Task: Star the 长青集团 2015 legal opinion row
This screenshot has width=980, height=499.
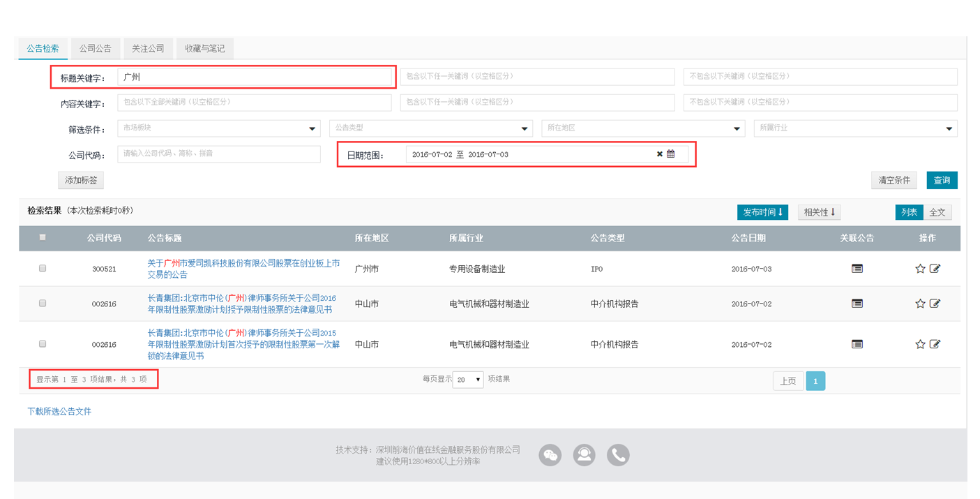Action: (x=920, y=344)
